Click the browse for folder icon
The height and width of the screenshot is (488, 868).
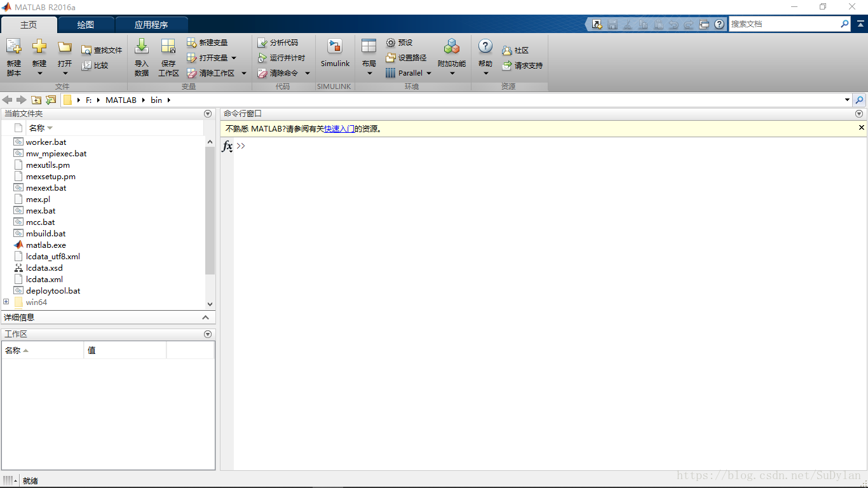pyautogui.click(x=51, y=100)
